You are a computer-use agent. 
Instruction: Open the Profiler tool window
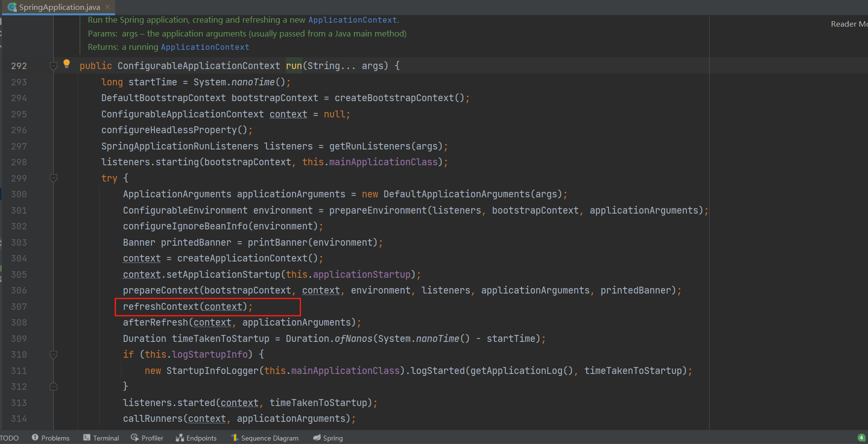[x=147, y=438]
